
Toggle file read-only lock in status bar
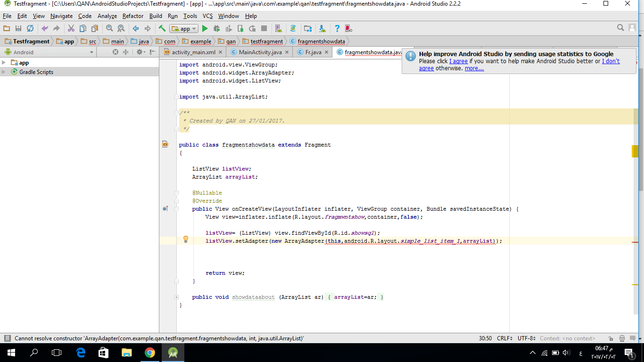tap(611, 338)
